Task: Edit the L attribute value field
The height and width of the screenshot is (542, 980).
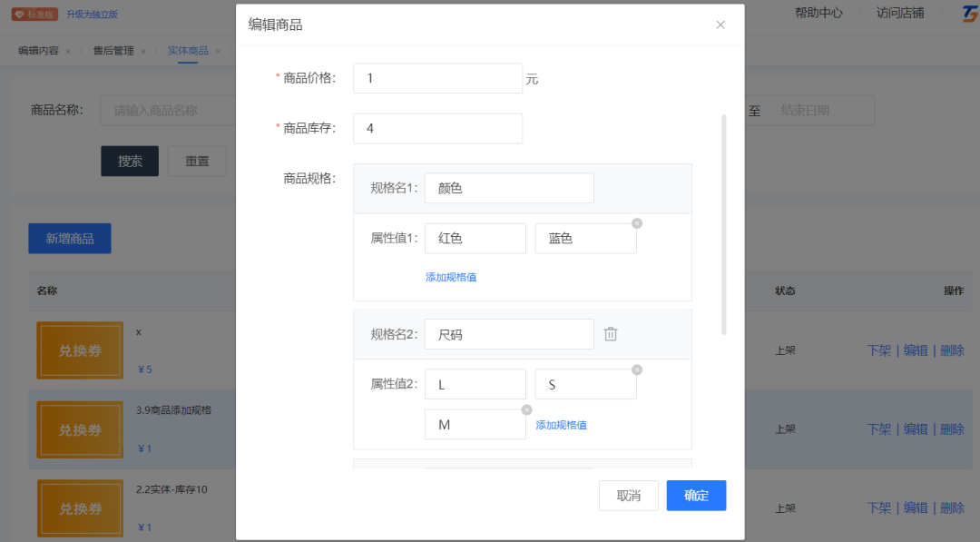Action: coord(475,384)
